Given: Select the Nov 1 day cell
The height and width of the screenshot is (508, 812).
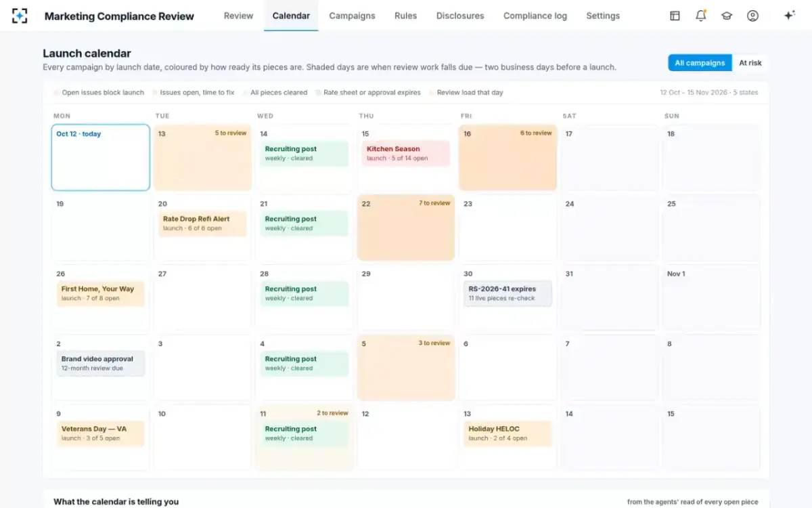Looking at the screenshot, I should point(712,297).
